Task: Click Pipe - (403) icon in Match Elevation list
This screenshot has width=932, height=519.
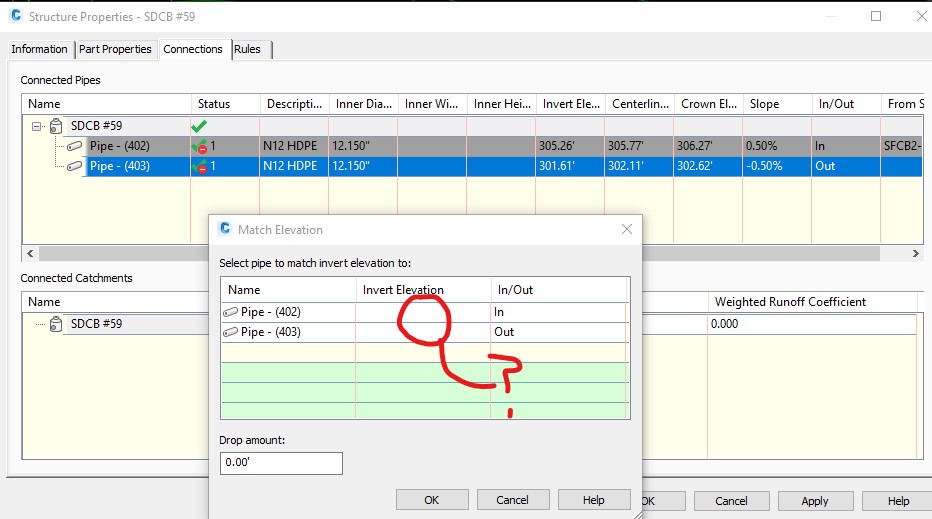Action: point(230,332)
